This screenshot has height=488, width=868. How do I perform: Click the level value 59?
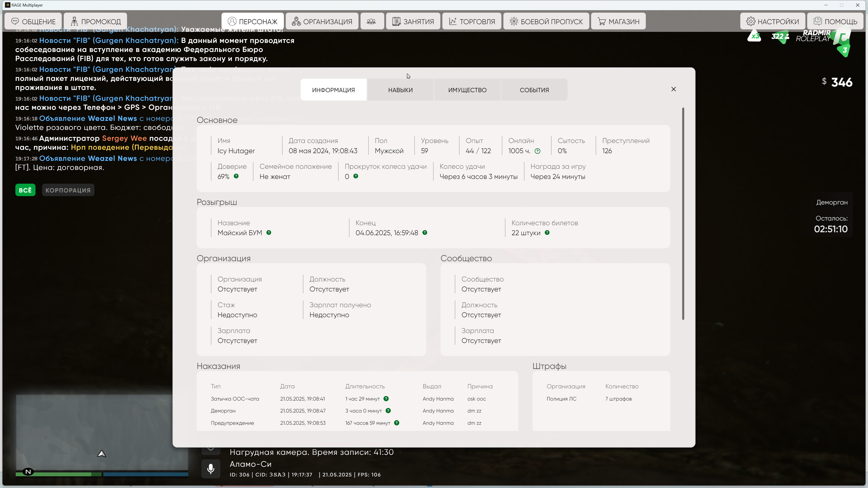pos(424,151)
